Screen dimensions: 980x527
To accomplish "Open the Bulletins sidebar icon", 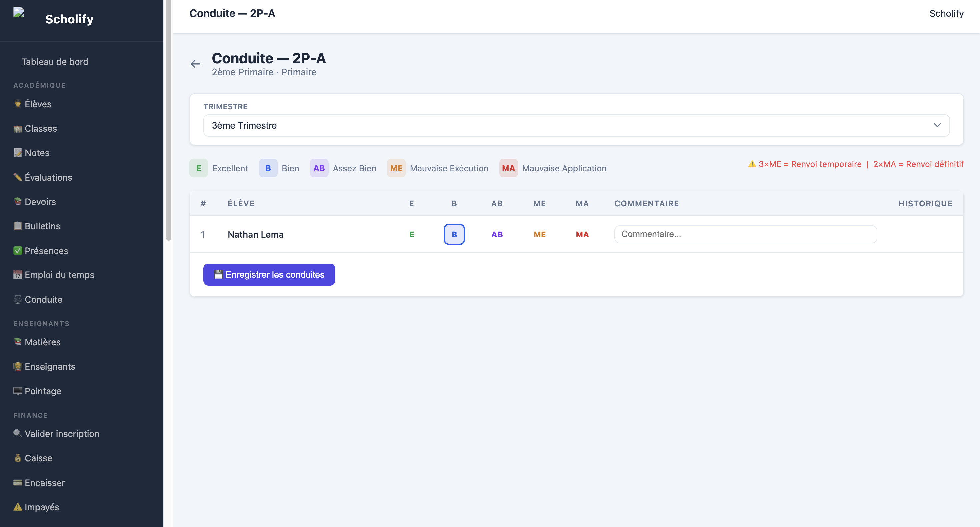I will pyautogui.click(x=17, y=226).
